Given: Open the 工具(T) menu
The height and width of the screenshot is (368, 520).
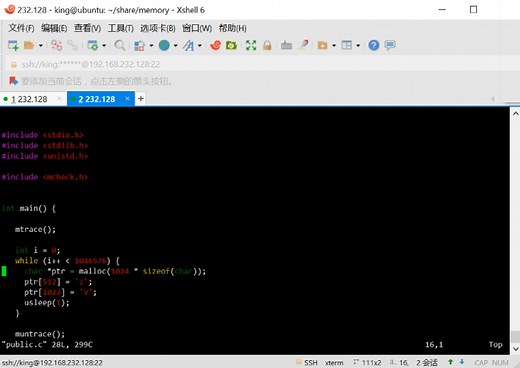Looking at the screenshot, I should 120,28.
